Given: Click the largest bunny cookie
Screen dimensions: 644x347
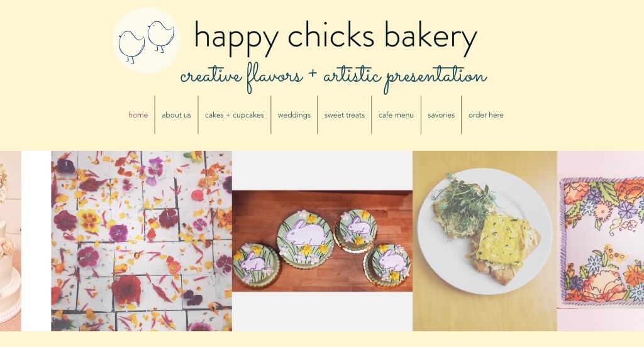Looking at the screenshot, I should 305,239.
